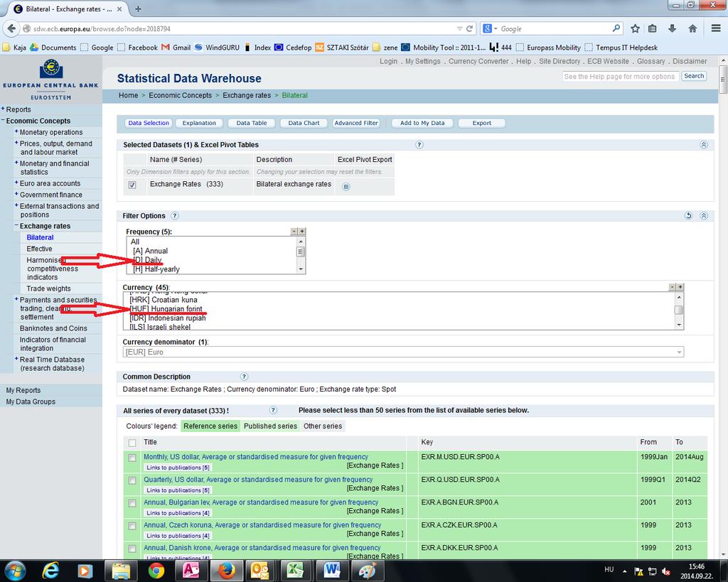Open the Gmail bookmark

[176, 48]
